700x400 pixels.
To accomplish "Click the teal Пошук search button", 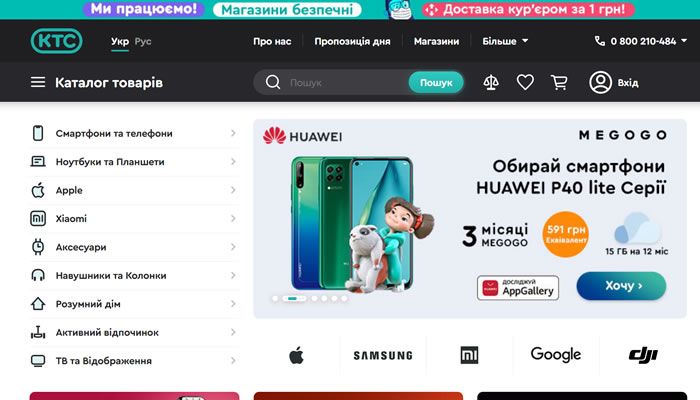I will (x=436, y=83).
